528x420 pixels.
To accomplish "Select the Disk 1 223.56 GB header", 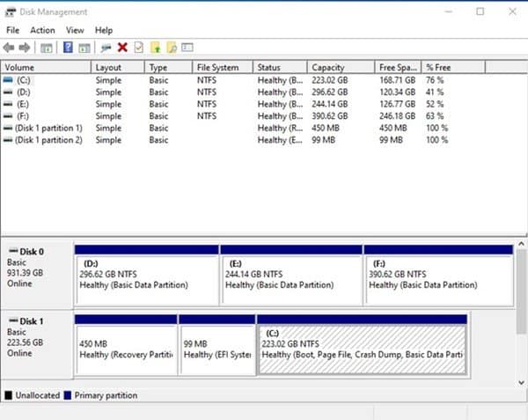I will click(37, 344).
